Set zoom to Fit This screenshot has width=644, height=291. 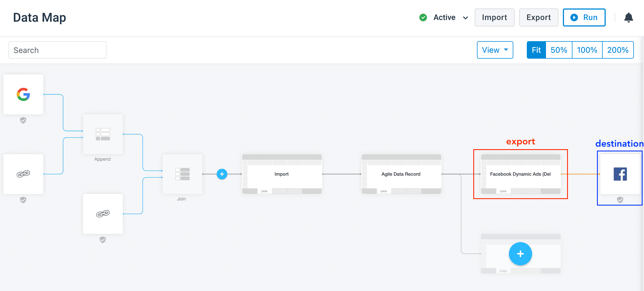coord(536,50)
